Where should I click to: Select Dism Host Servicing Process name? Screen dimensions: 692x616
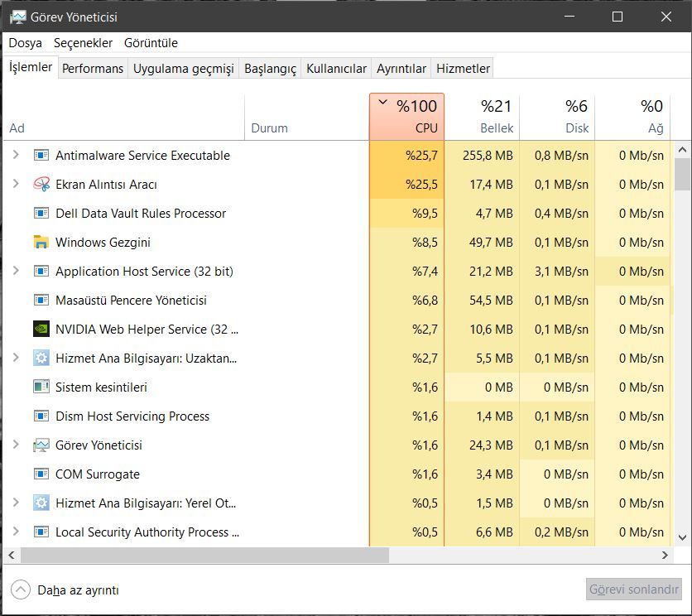132,416
